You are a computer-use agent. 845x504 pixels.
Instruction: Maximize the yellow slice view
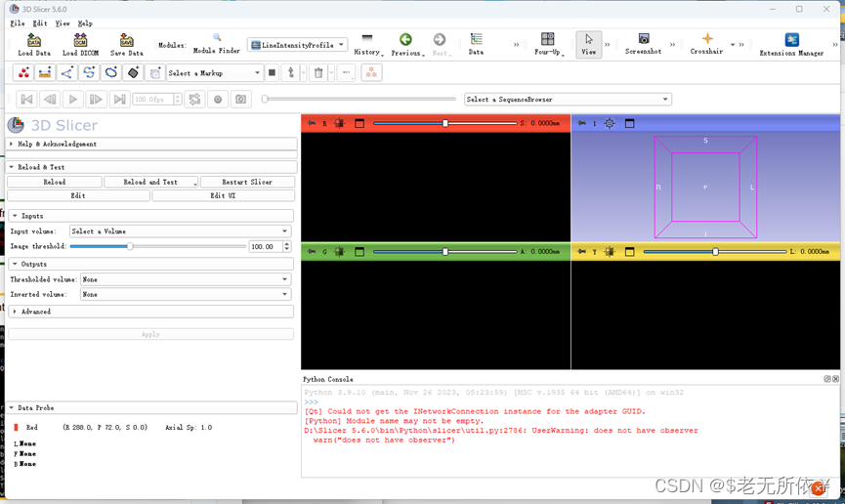point(629,252)
